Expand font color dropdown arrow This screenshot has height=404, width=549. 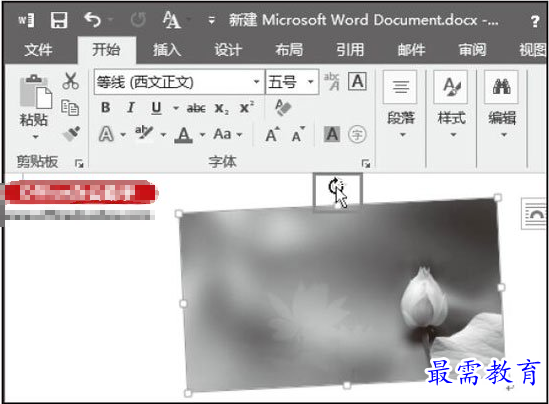click(202, 134)
